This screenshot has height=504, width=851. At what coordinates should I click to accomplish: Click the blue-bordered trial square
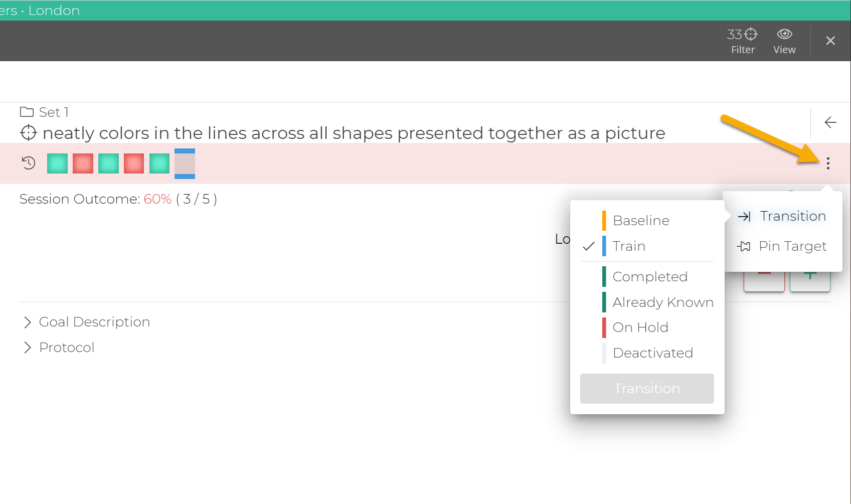[185, 163]
